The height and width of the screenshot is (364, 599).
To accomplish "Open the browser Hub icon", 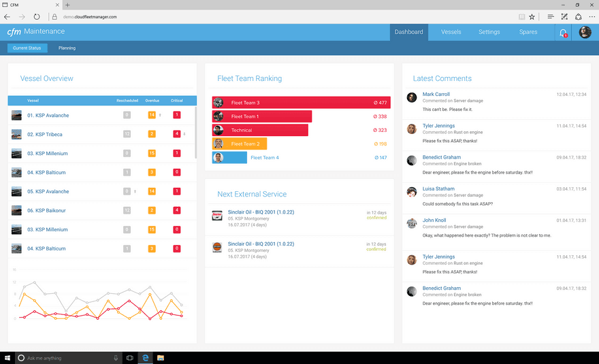I will point(549,16).
